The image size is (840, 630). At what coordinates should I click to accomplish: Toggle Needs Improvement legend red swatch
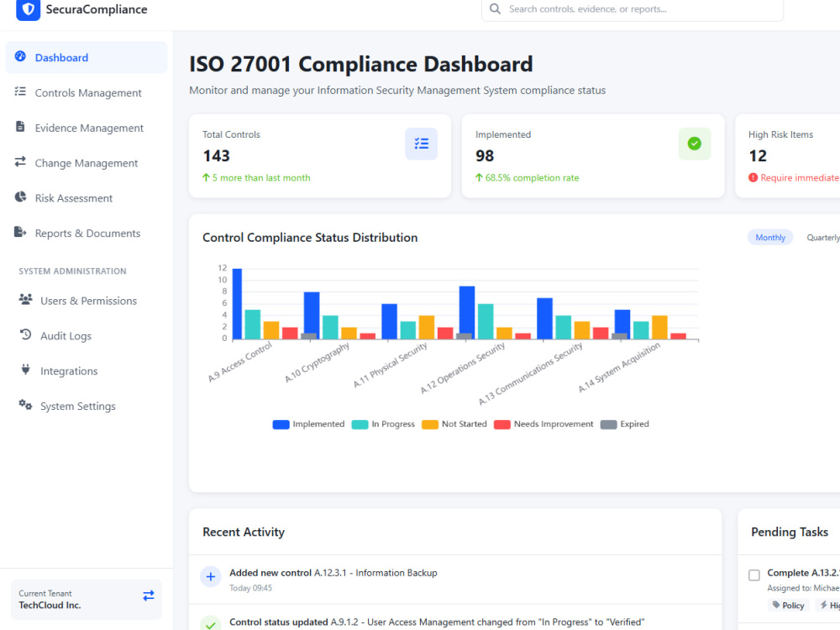[502, 424]
